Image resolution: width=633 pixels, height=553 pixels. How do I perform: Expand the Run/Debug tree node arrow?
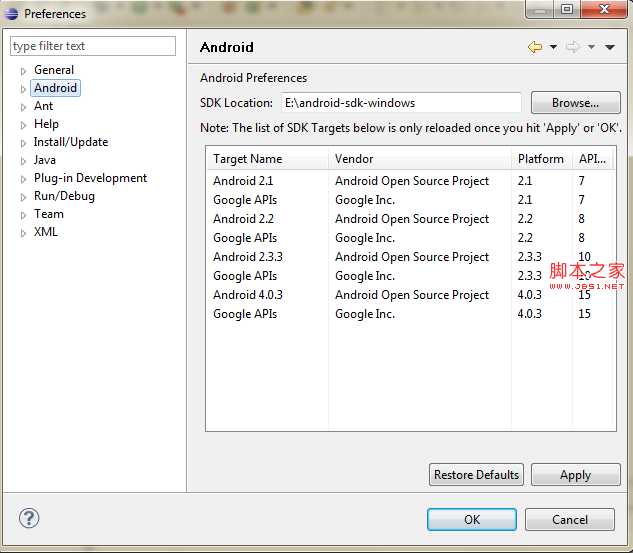(23, 197)
